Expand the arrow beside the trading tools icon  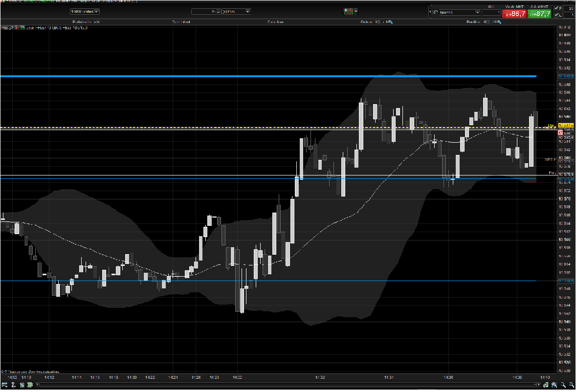click(356, 11)
